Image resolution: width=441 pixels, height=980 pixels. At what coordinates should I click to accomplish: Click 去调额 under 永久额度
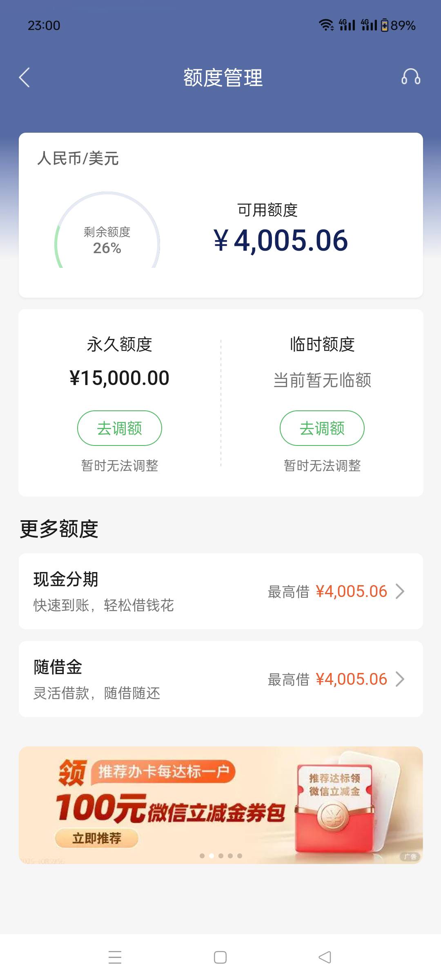[x=120, y=428]
